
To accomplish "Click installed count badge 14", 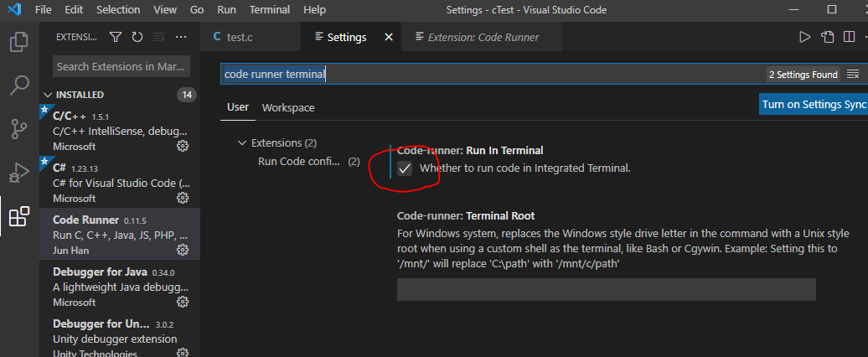I will tap(187, 95).
